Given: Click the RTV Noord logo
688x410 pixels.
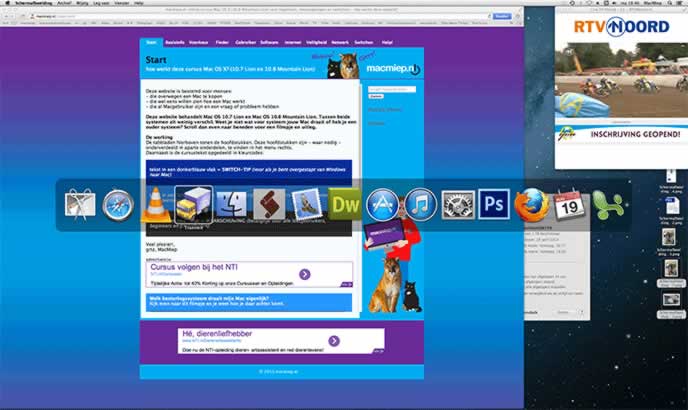Looking at the screenshot, I should pyautogui.click(x=621, y=27).
